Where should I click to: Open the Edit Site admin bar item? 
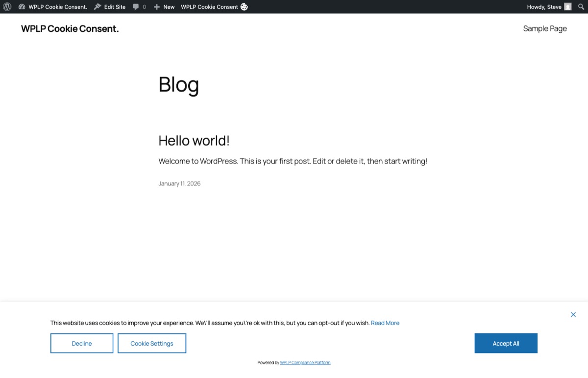point(110,7)
